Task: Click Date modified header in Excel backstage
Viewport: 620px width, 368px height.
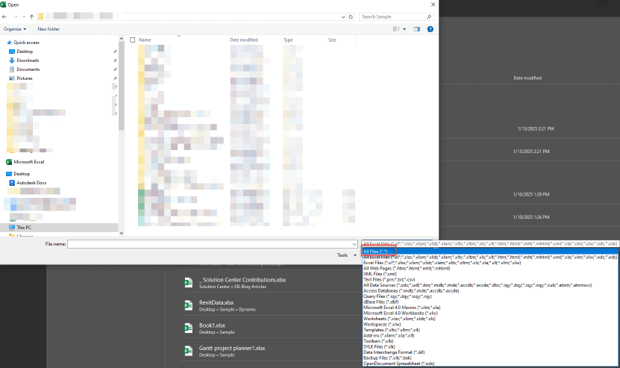Action: point(527,78)
